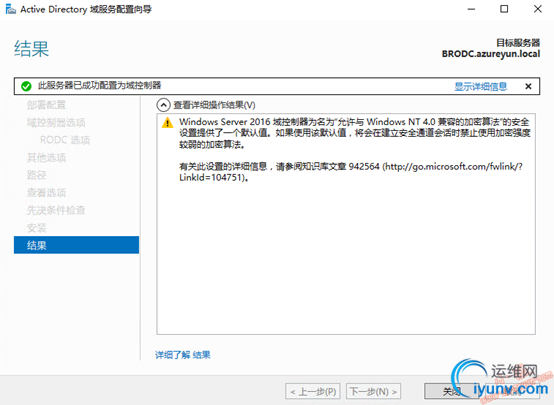Open the 显示详细信息 link
Viewport: 554px width, 405px height.
point(481,86)
